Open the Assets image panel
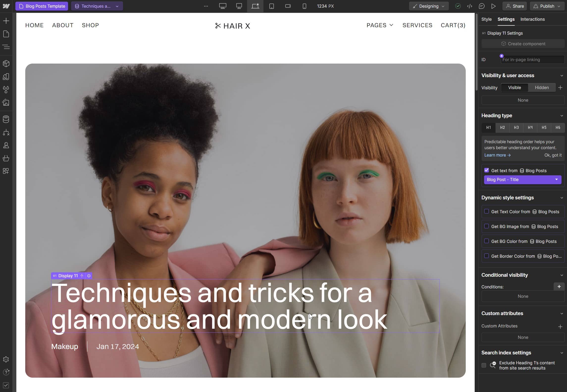567x392 pixels. coord(6,103)
